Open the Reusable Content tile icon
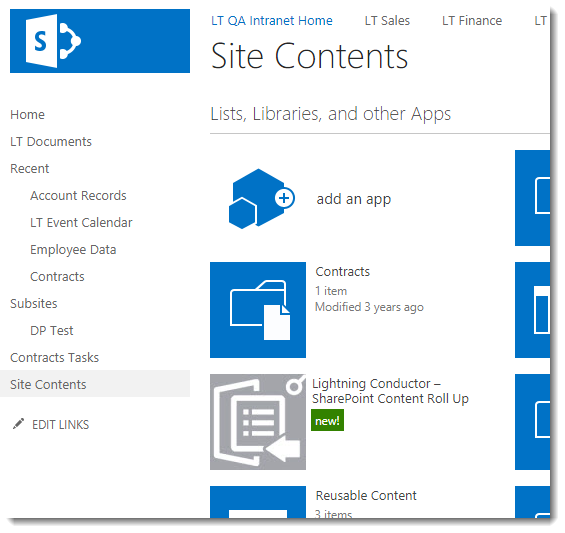The image size is (565, 533). [x=258, y=502]
